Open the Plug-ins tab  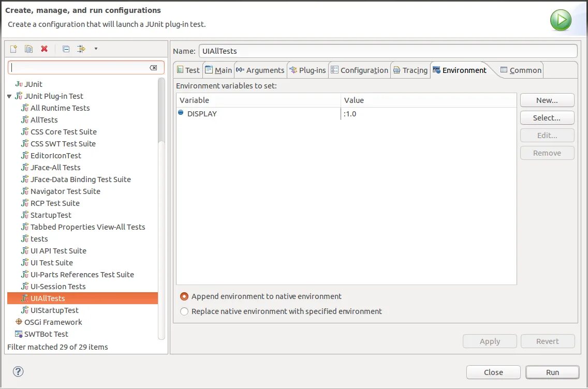[x=308, y=70]
